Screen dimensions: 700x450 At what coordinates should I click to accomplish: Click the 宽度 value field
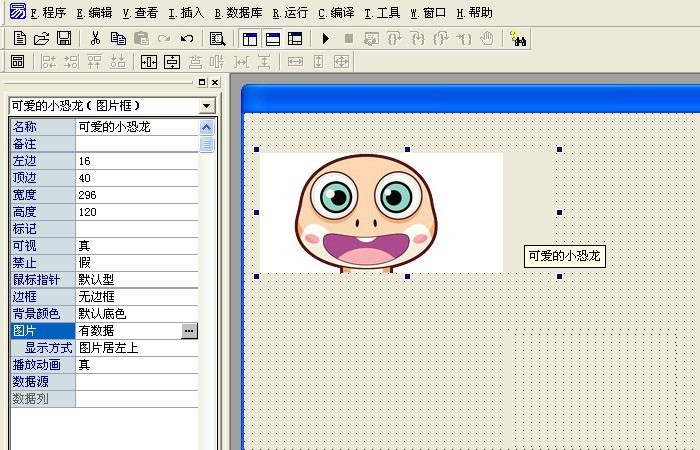(137, 195)
